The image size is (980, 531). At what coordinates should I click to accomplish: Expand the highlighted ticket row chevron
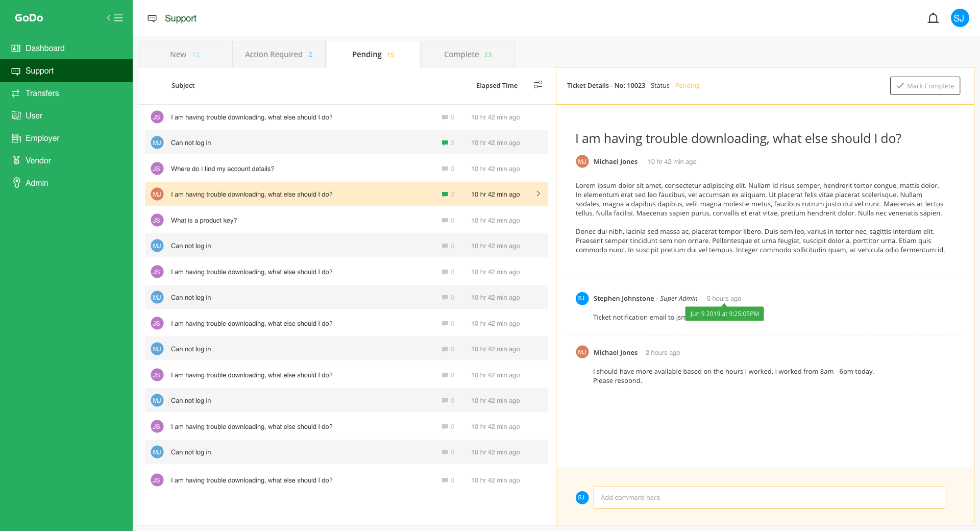538,194
